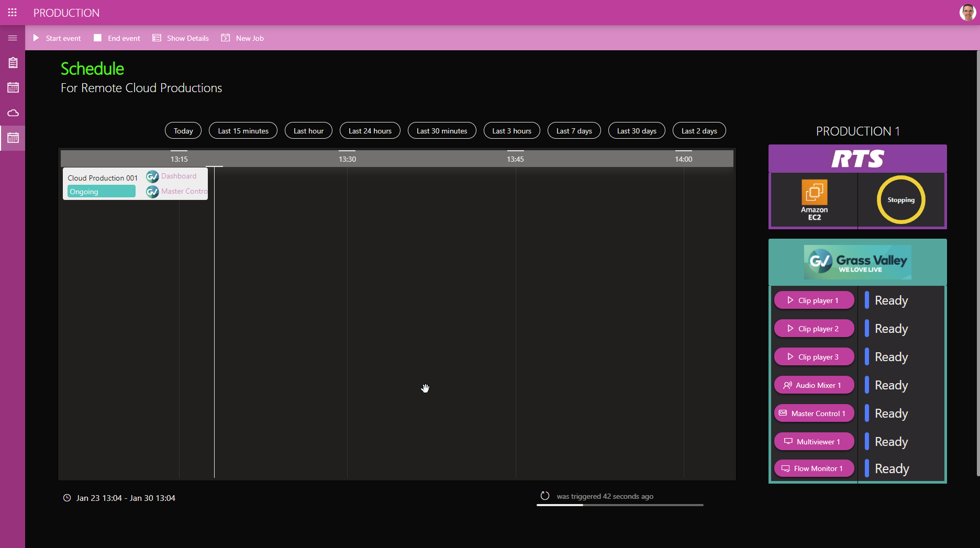Click the 14:00 timeline marker
Viewport: 980px width, 548px height.
click(x=683, y=159)
